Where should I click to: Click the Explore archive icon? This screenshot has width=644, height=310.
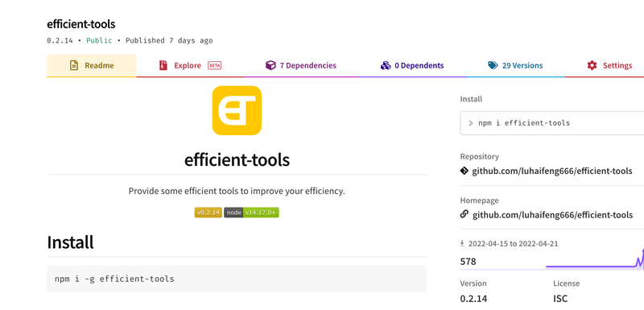pyautogui.click(x=163, y=66)
